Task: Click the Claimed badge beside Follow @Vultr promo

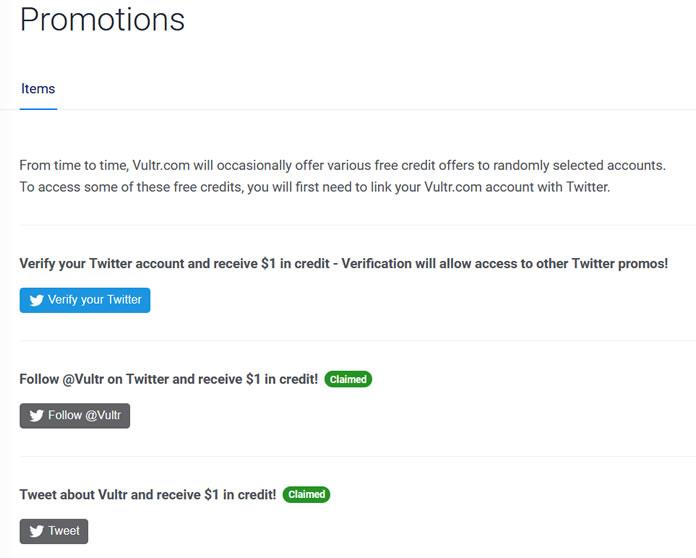Action: click(348, 379)
